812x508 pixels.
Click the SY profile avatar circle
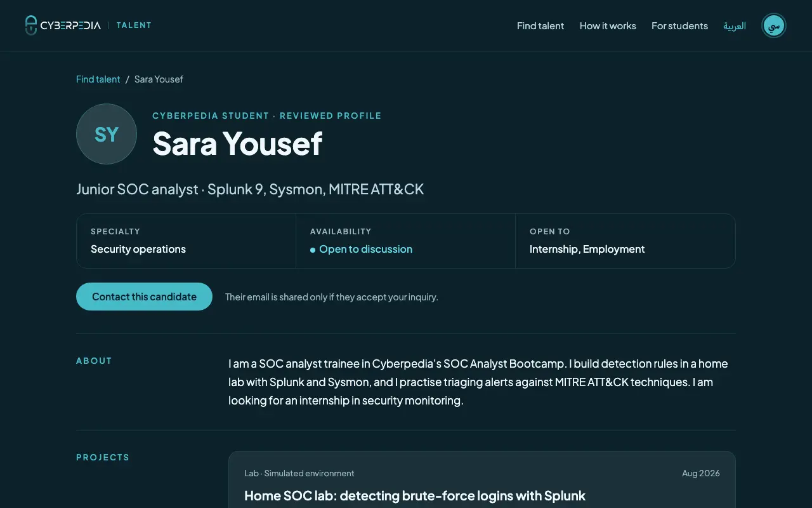(107, 134)
